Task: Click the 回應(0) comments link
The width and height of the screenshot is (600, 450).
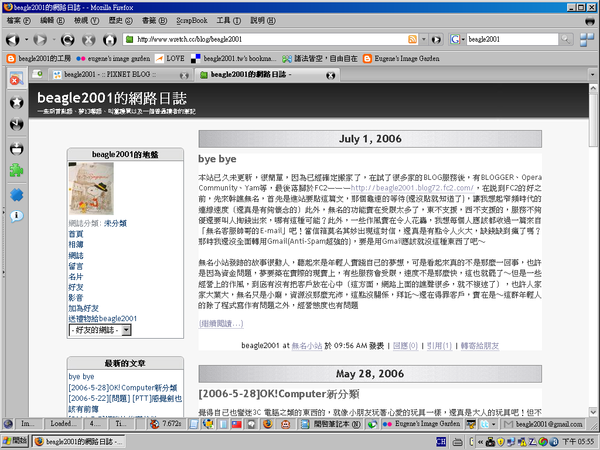Action: 405,346
